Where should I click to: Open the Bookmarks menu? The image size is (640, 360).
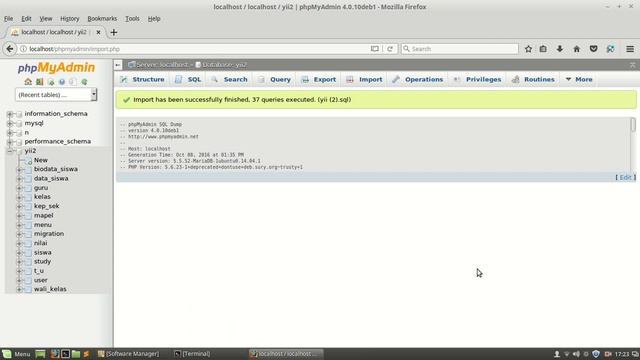(x=102, y=19)
